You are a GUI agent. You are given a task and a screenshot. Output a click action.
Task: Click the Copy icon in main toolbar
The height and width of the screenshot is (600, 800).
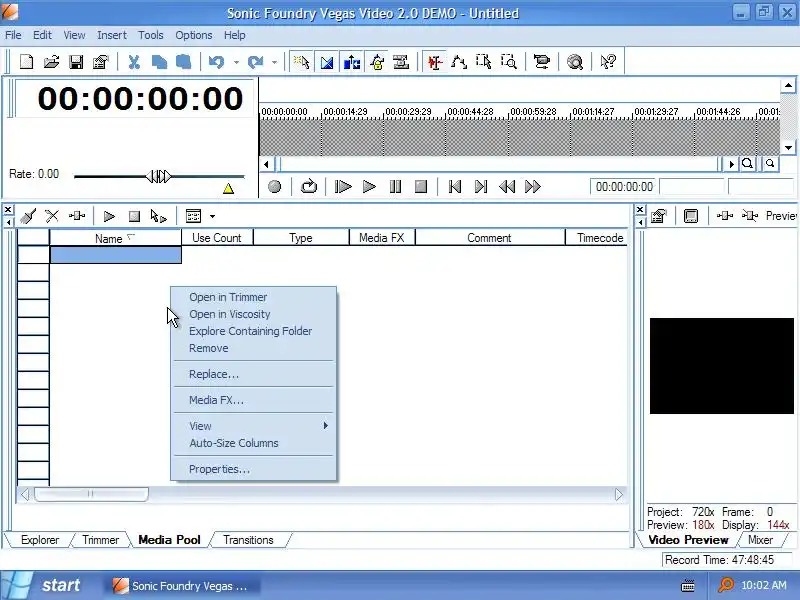(159, 62)
